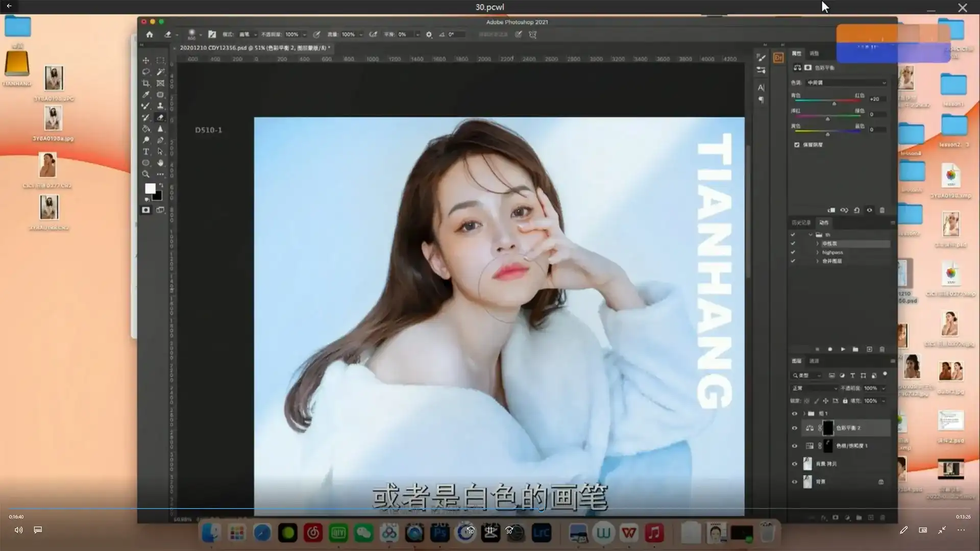This screenshot has height=551, width=980.
Task: Click the Home icon in the options bar
Action: (150, 34)
